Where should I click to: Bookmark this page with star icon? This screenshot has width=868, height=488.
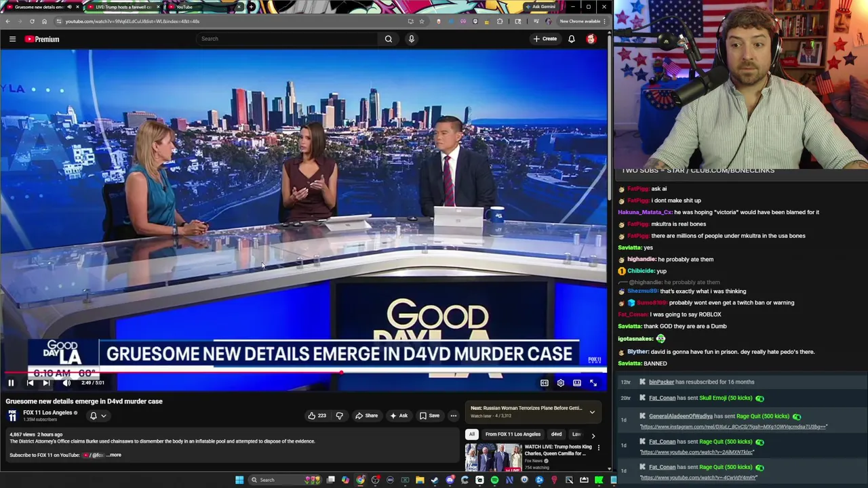point(421,21)
